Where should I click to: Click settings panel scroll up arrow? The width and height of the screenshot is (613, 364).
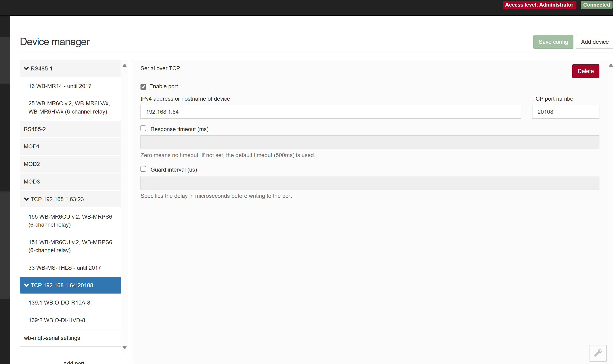(x=611, y=66)
